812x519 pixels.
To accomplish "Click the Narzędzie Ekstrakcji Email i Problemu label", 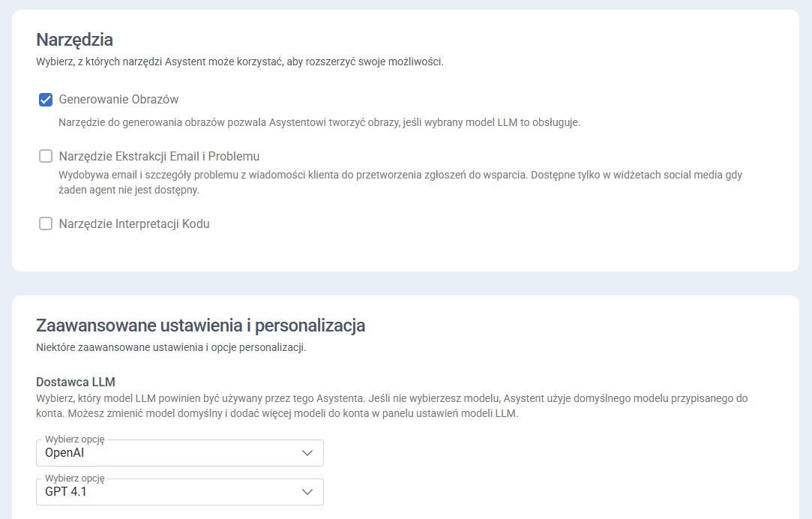I will 159,156.
